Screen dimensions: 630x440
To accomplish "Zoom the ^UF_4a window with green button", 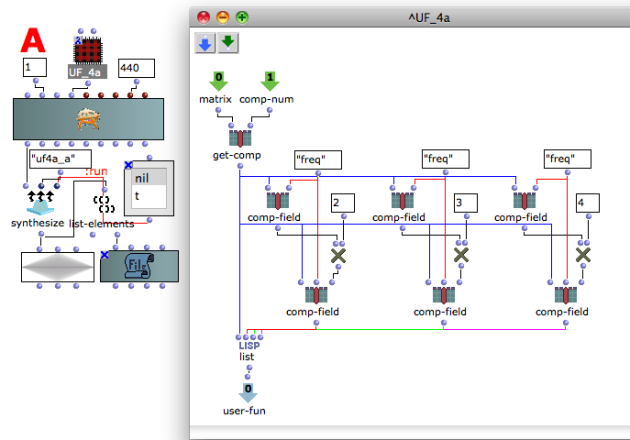I will point(242,17).
